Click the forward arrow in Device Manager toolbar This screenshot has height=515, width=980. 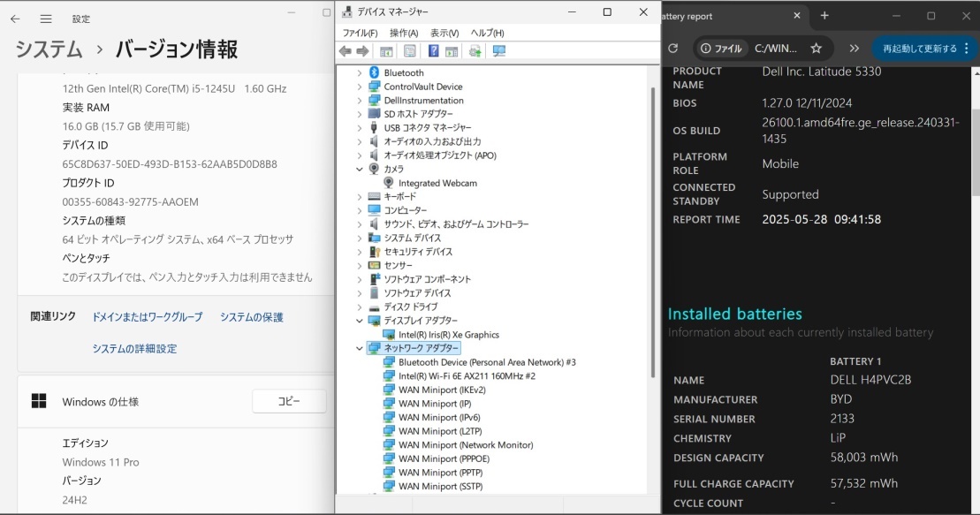(362, 51)
